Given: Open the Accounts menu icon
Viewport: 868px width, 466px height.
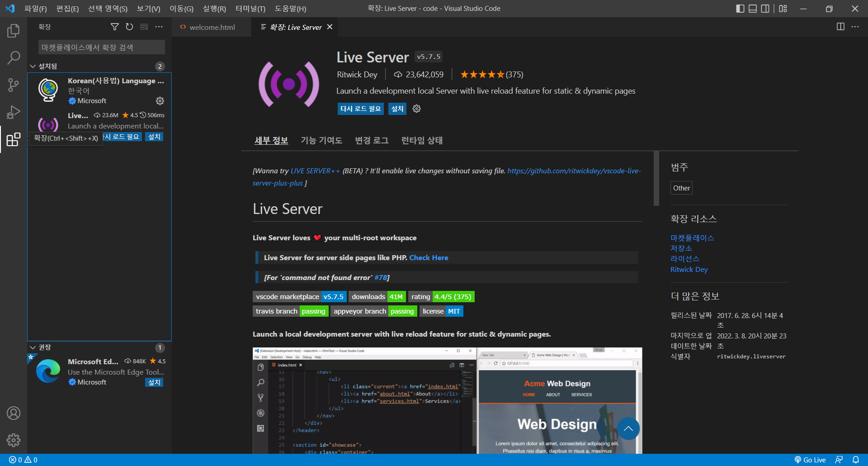Looking at the screenshot, I should click(x=14, y=413).
